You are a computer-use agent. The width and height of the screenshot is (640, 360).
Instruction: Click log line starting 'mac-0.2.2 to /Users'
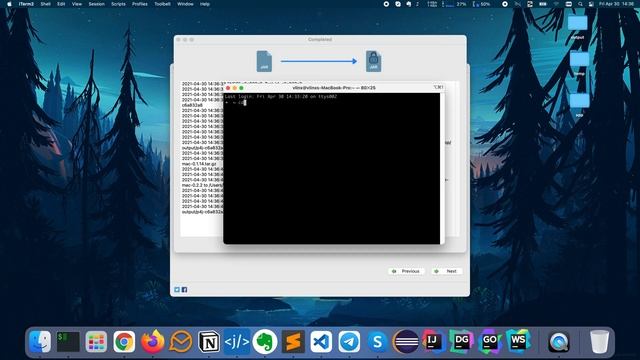point(202,185)
